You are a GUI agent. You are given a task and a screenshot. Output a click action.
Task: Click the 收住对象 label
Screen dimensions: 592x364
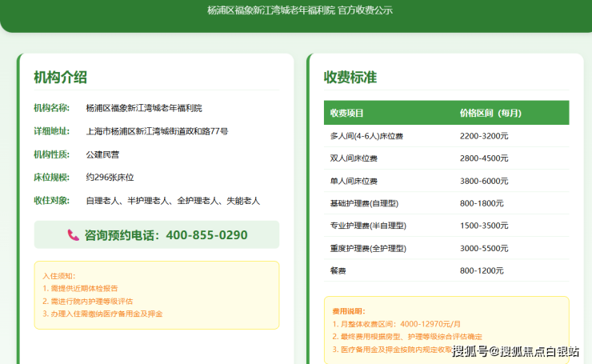pos(52,201)
